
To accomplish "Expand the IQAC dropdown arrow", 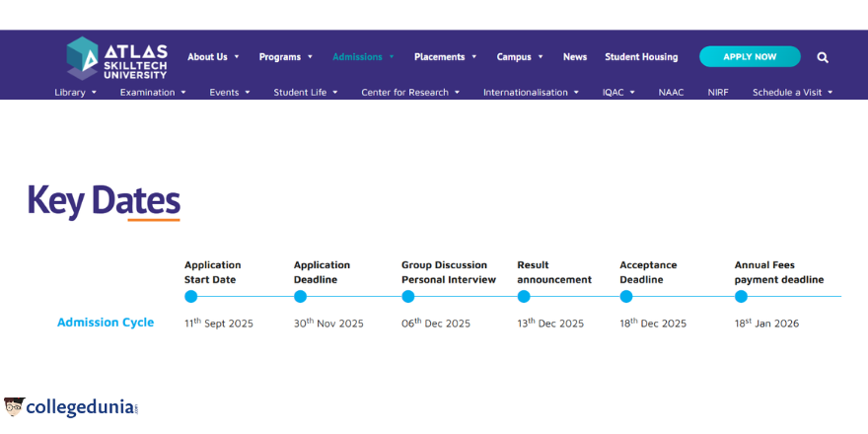I will click(631, 93).
